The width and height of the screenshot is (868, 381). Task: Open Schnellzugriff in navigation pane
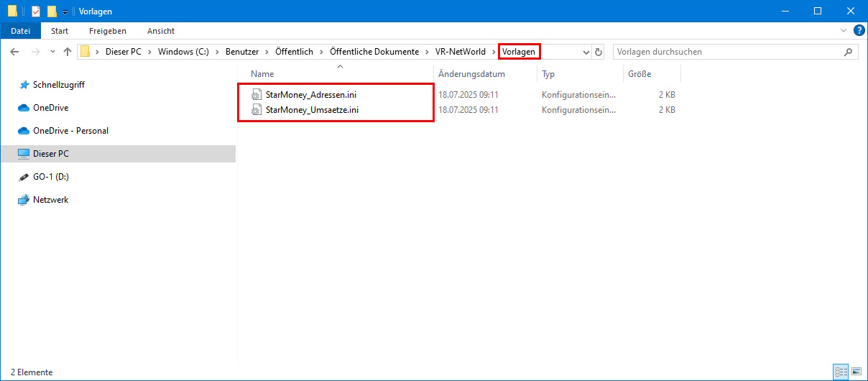pos(59,85)
